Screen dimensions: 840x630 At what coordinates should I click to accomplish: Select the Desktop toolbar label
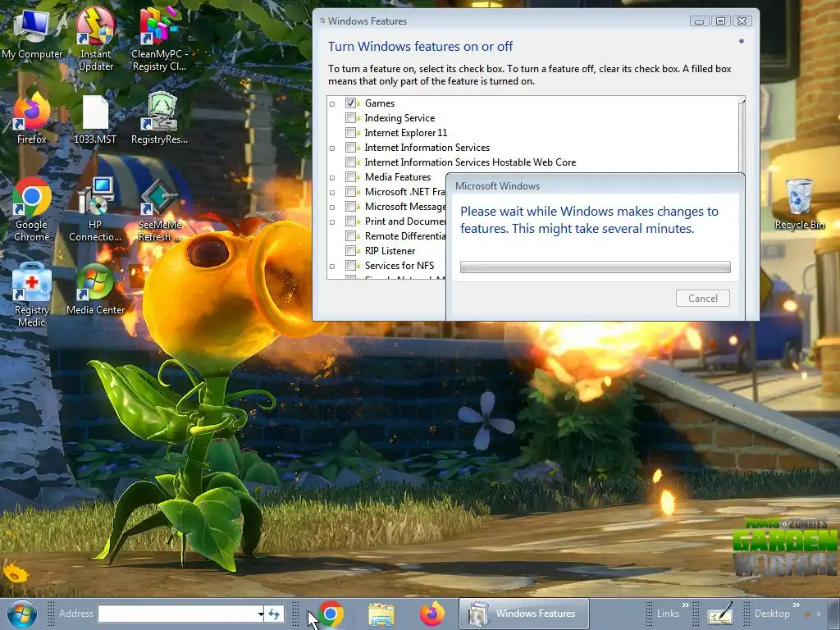tap(772, 614)
